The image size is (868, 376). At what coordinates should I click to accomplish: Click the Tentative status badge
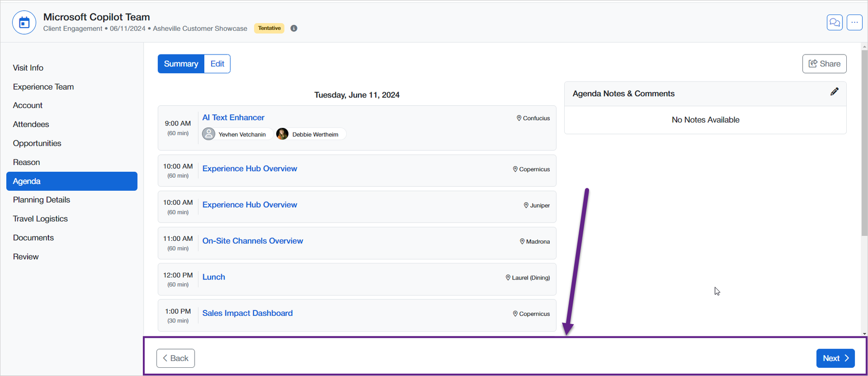click(x=269, y=28)
